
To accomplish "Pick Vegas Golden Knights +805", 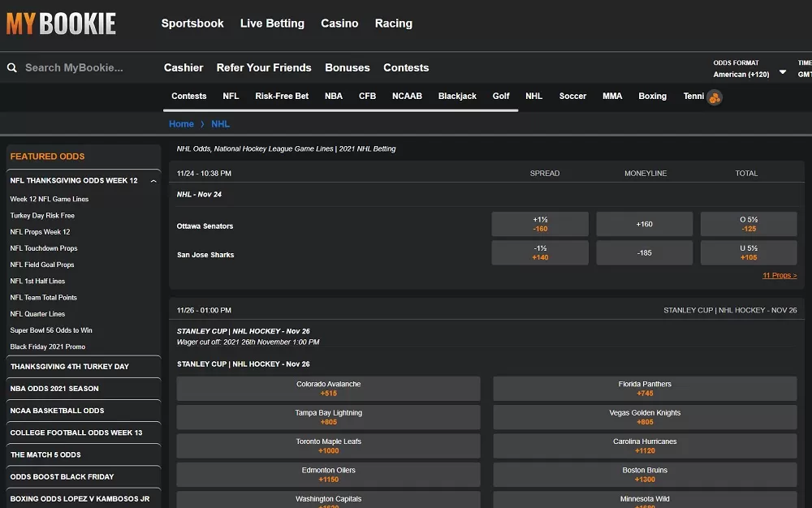I will click(x=645, y=417).
